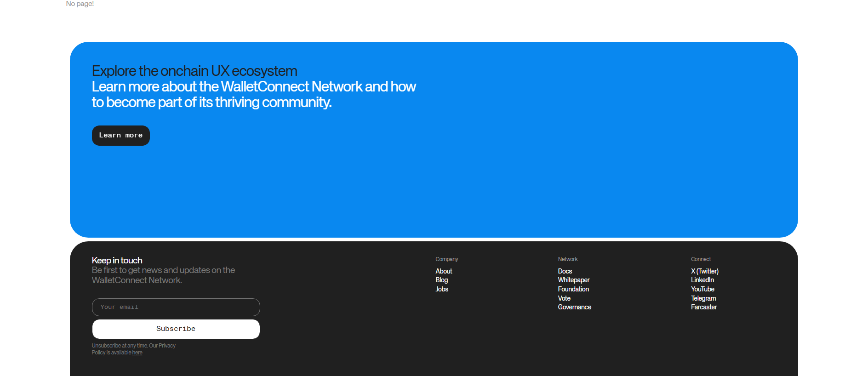Viewport: 868px width, 376px height.
Task: Open the Docs link under Network
Action: point(565,271)
